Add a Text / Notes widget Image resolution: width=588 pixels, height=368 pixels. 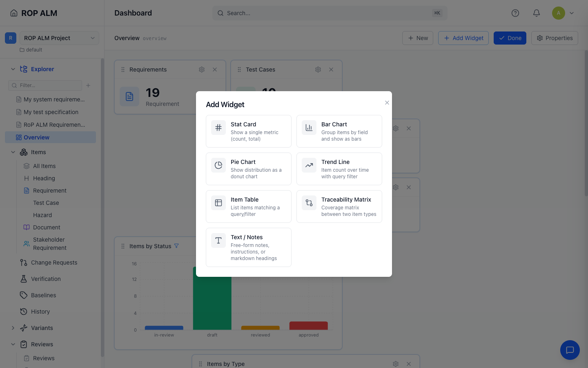(x=249, y=247)
